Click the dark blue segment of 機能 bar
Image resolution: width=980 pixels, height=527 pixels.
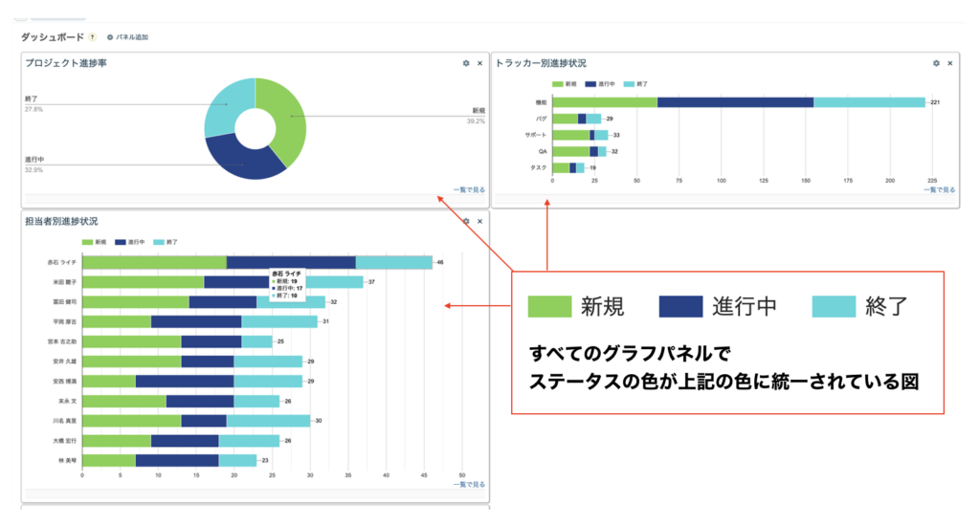click(735, 102)
